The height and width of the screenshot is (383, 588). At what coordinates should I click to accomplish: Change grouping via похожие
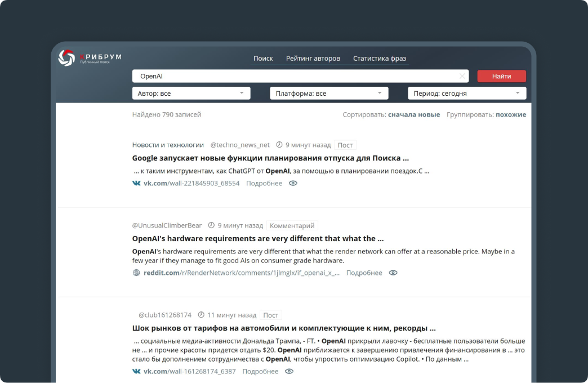[511, 114]
